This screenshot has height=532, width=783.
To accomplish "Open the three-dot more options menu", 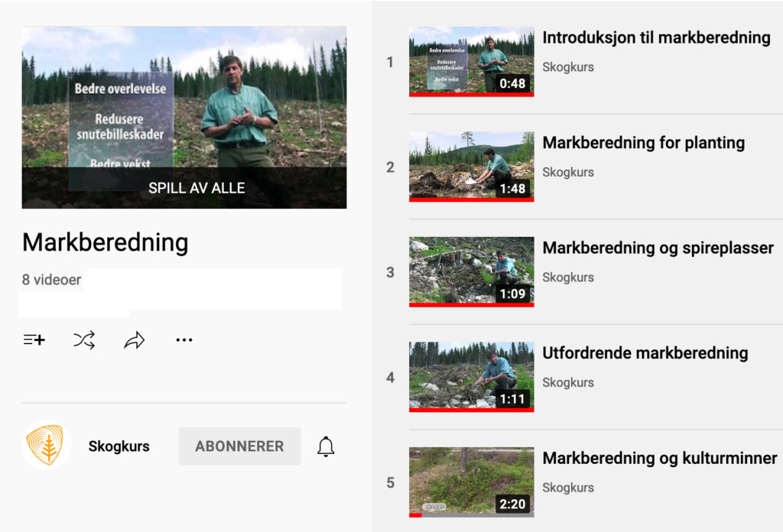I will coord(184,340).
